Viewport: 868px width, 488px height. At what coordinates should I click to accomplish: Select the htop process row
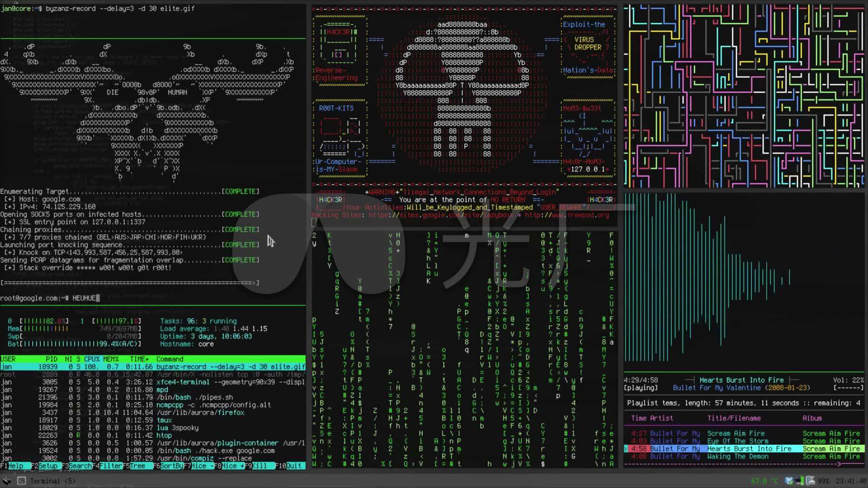pos(153,436)
